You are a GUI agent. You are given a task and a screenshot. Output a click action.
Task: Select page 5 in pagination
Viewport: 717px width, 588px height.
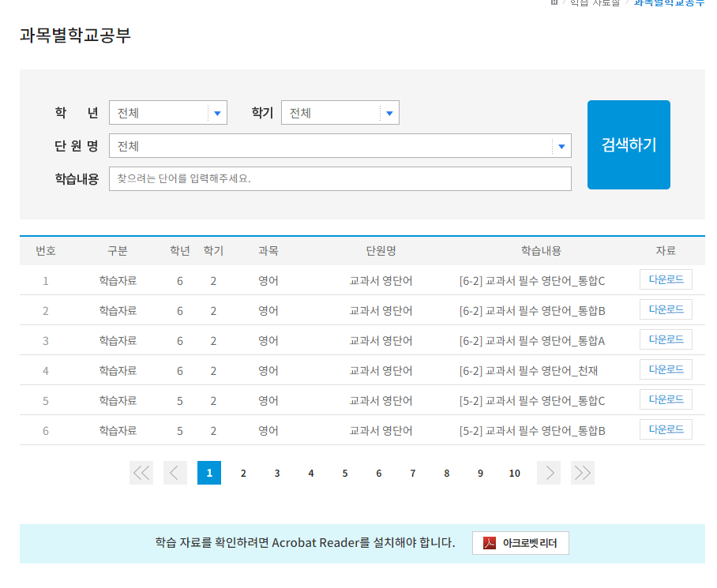coord(345,474)
